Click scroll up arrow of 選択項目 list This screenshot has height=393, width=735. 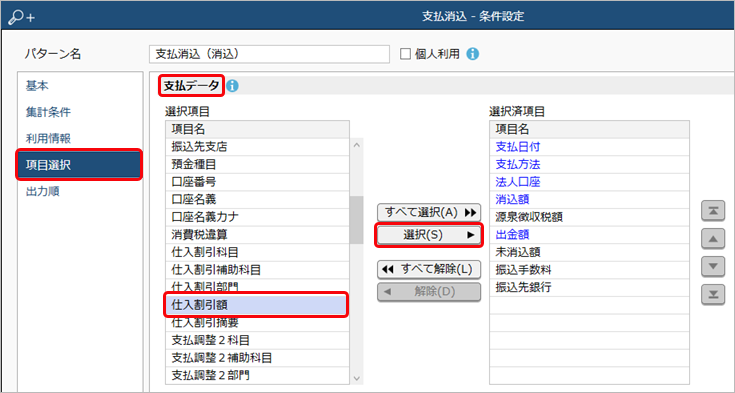(x=357, y=144)
